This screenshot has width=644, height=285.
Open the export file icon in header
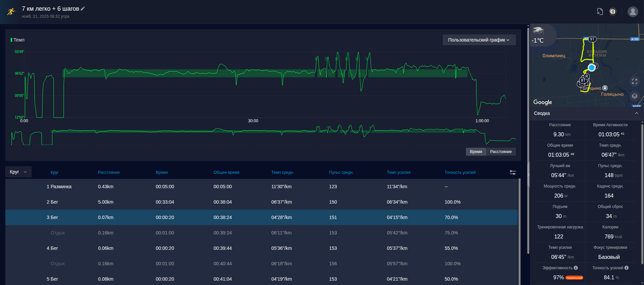tap(600, 12)
